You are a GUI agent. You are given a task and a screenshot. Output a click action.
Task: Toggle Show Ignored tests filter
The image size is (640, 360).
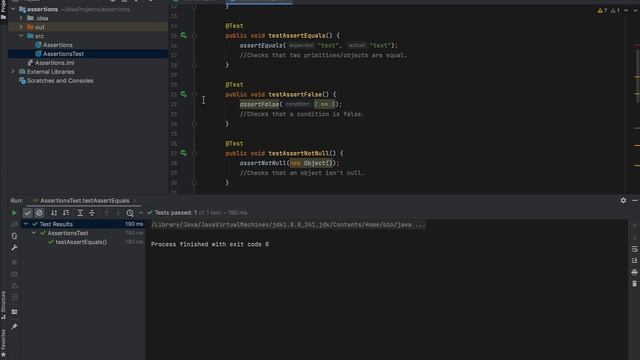coord(39,213)
